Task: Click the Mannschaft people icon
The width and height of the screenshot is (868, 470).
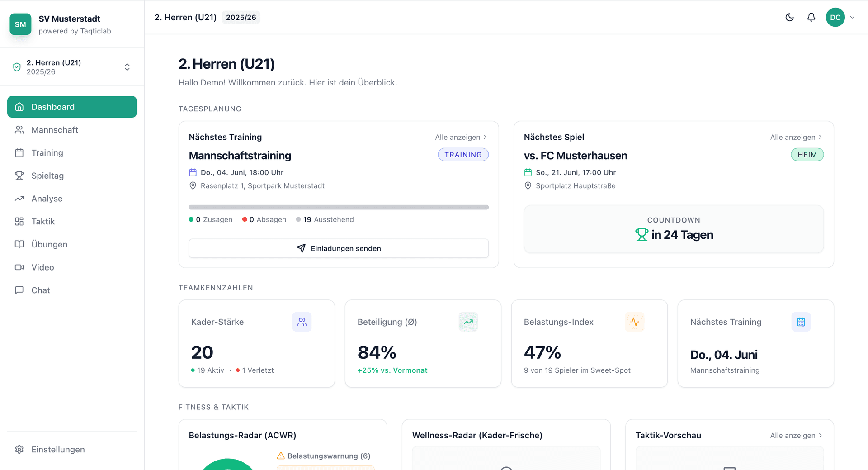Action: click(19, 130)
